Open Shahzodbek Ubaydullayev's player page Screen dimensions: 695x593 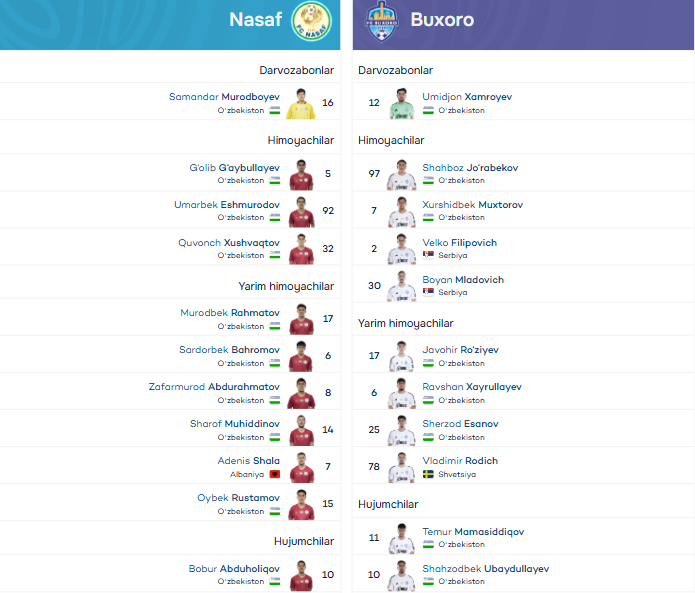[485, 569]
